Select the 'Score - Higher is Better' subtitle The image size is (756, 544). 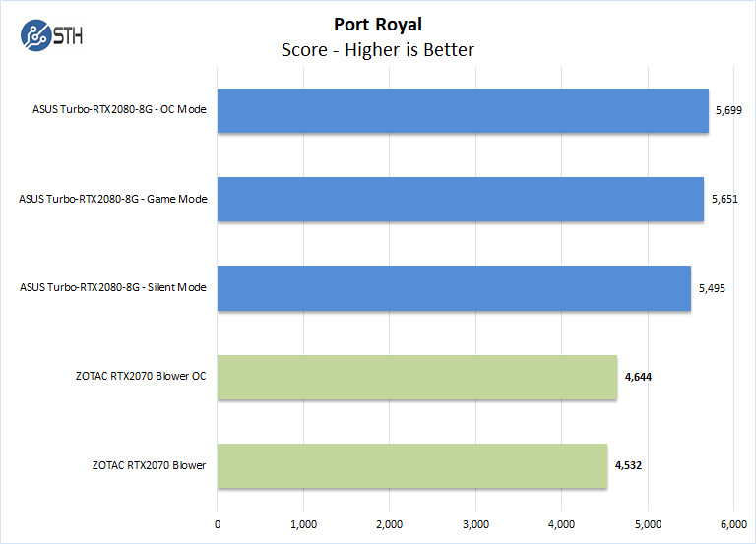(x=378, y=50)
